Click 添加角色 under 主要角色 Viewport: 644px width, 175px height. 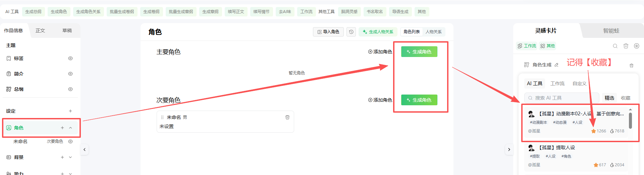(x=380, y=52)
